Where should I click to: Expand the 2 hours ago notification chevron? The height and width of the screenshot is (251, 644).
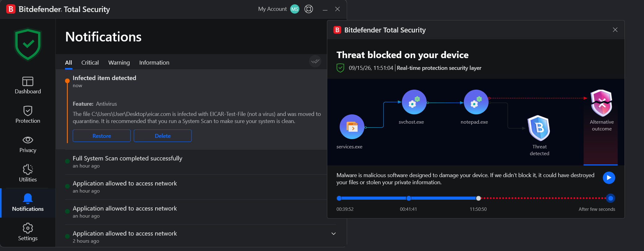tap(333, 233)
